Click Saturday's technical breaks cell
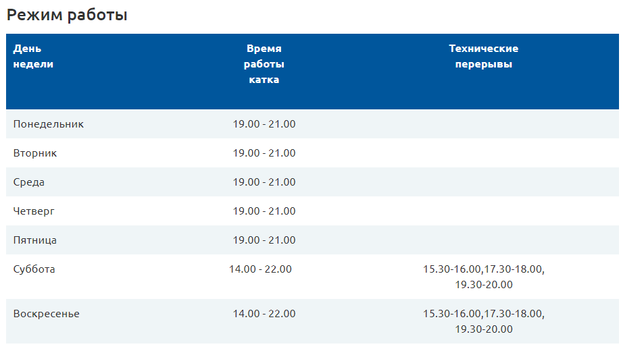The image size is (644, 355). click(484, 277)
